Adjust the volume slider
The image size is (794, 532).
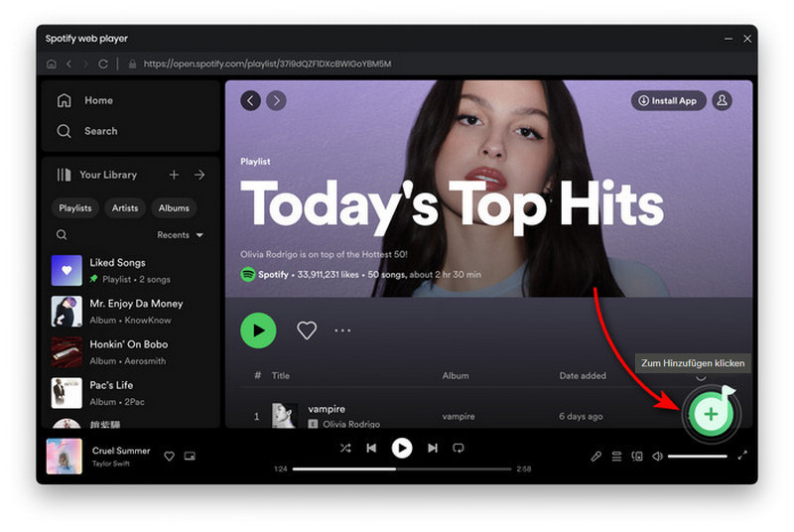click(x=698, y=457)
